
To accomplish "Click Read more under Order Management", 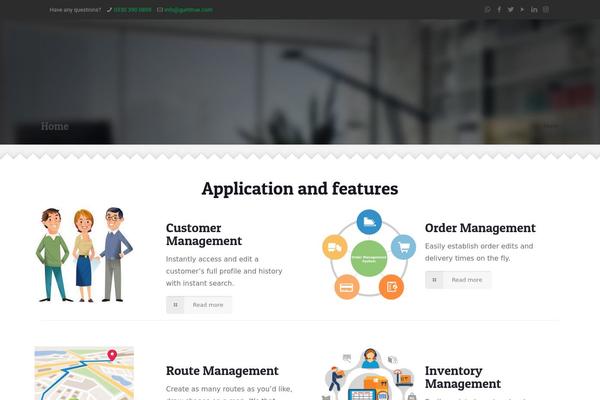I will pyautogui.click(x=458, y=280).
